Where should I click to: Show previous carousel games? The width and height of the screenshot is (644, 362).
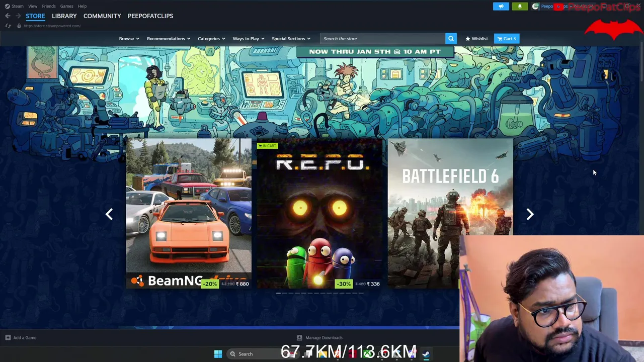coord(109,214)
